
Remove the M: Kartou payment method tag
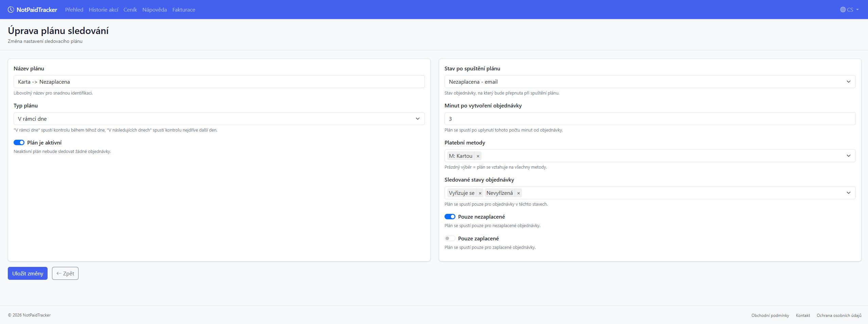(x=478, y=156)
